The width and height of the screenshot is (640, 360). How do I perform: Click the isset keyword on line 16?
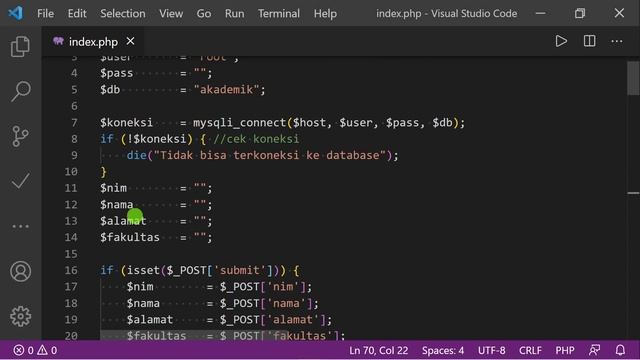point(143,270)
